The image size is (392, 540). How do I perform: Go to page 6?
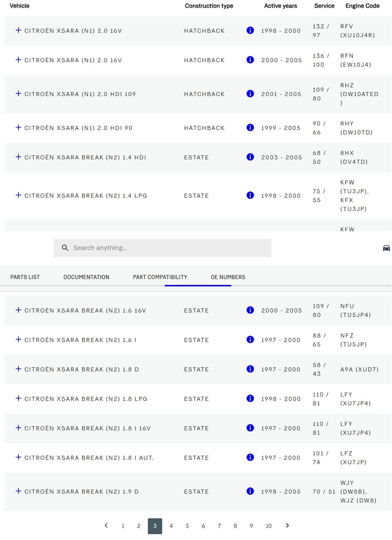[203, 526]
